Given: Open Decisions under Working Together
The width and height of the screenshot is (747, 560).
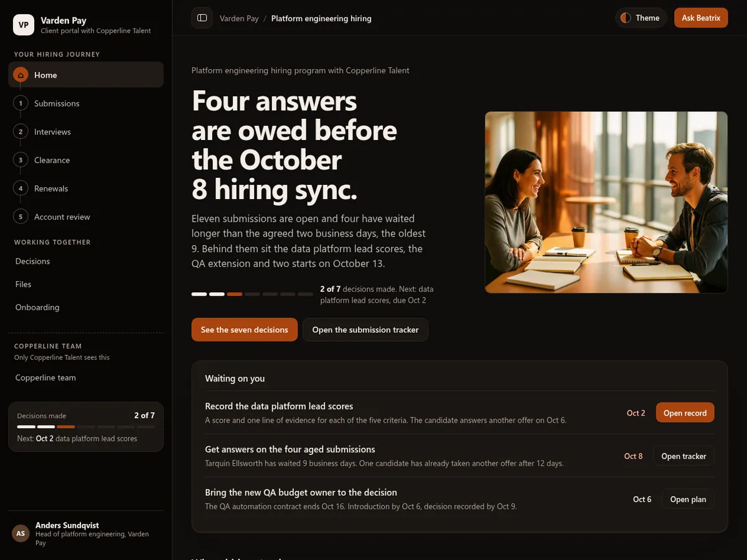Looking at the screenshot, I should (x=86, y=261).
